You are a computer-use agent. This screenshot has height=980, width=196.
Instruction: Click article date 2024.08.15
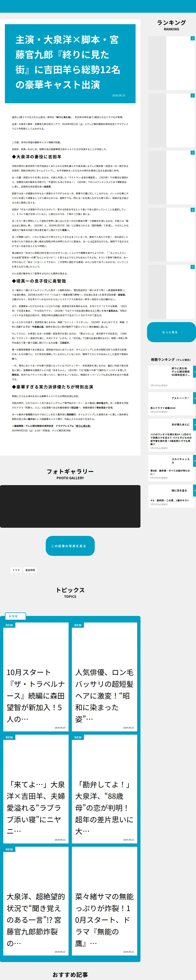pos(118,96)
